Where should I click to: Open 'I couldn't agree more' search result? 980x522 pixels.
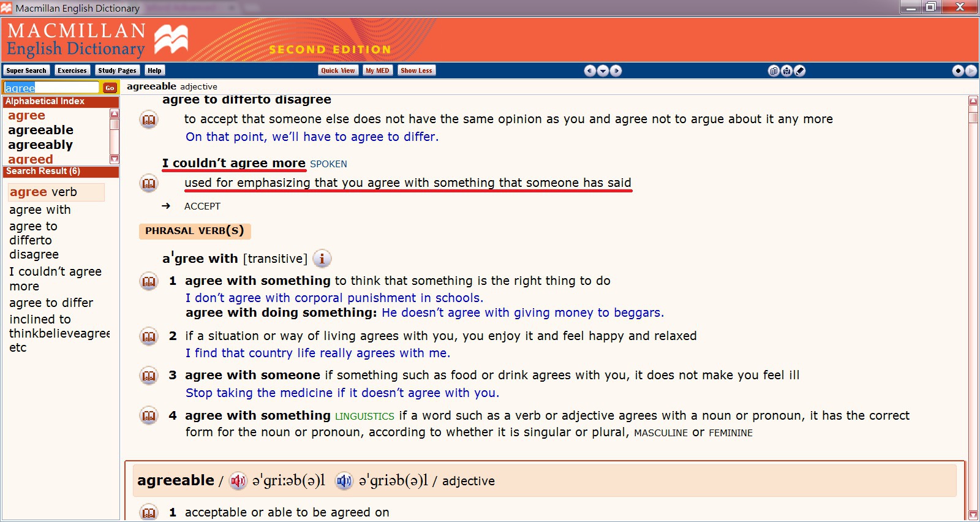[x=56, y=279]
